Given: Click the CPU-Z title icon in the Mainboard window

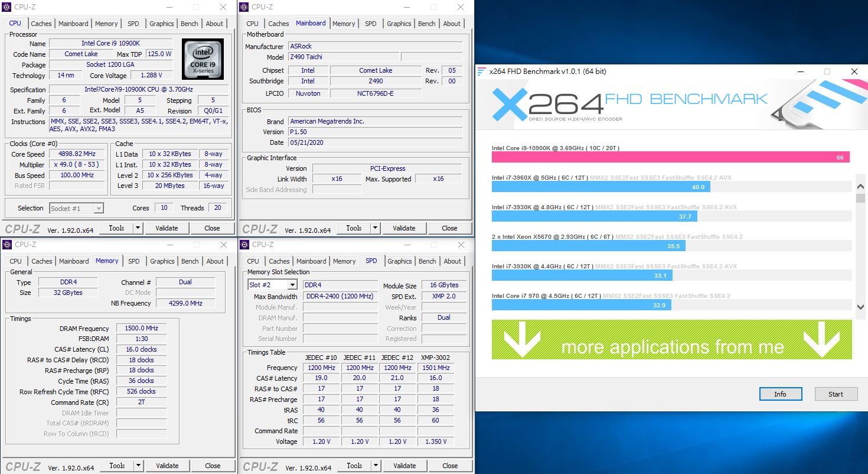Looking at the screenshot, I should click(x=244, y=7).
